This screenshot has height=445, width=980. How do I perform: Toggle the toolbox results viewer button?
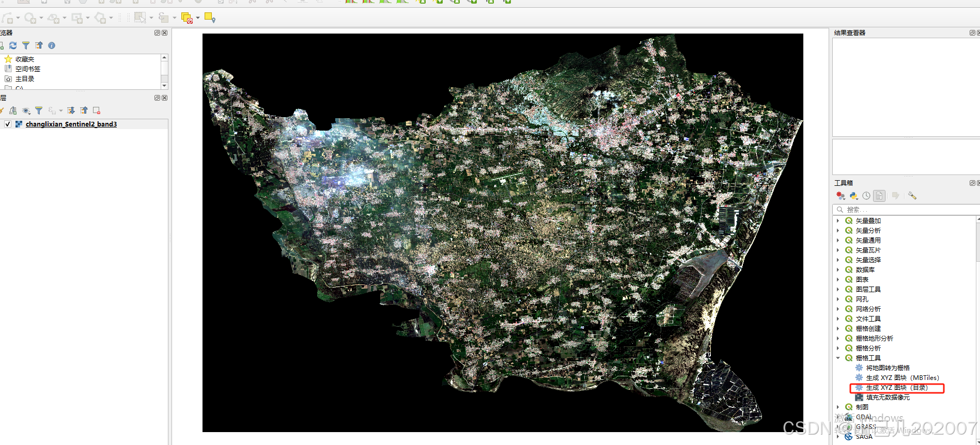tap(879, 196)
